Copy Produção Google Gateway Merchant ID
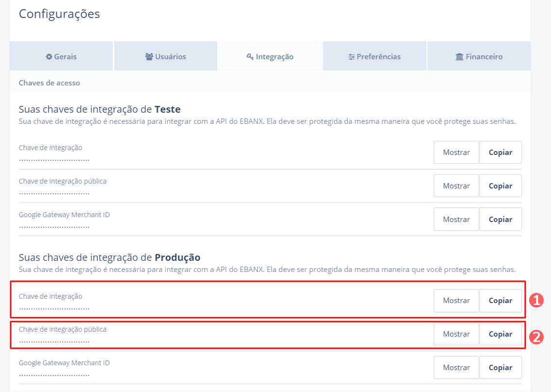This screenshot has width=551, height=392. tap(500, 368)
